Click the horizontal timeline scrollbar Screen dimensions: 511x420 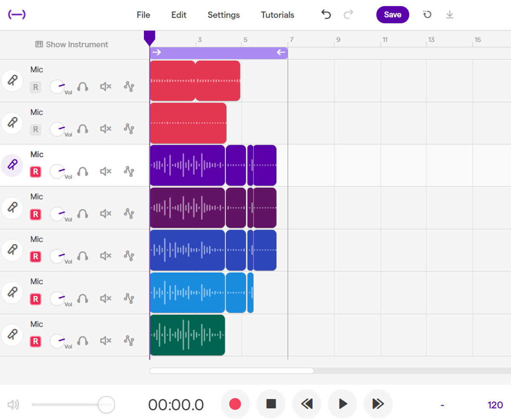[x=231, y=371]
